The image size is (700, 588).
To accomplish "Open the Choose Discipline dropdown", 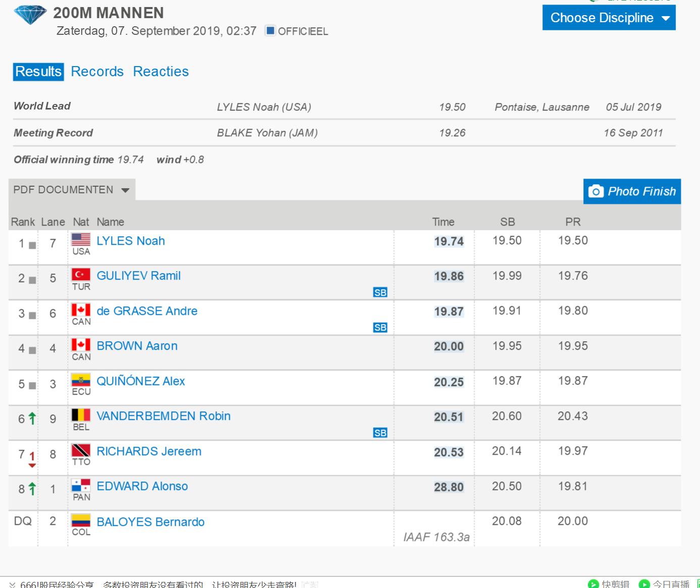I will [x=609, y=18].
